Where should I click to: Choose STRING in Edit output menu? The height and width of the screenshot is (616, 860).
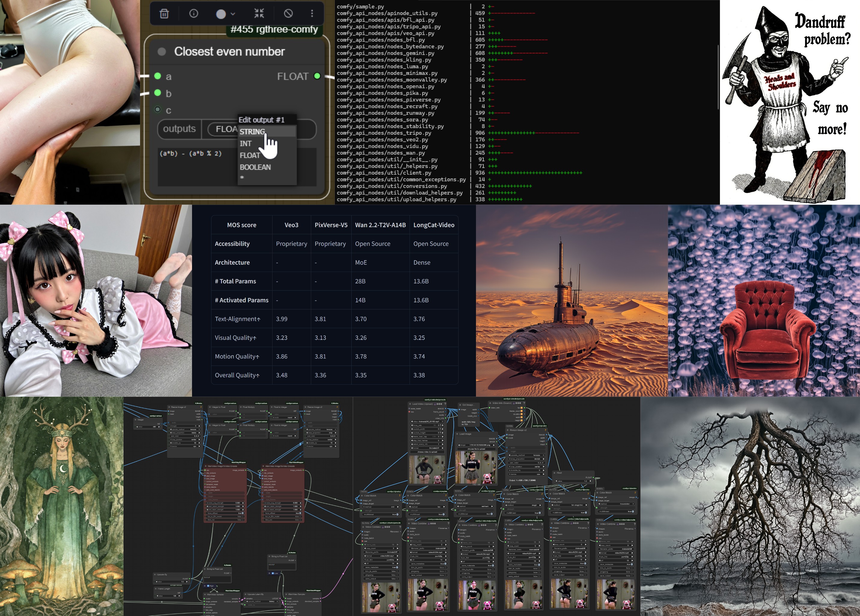coord(252,132)
